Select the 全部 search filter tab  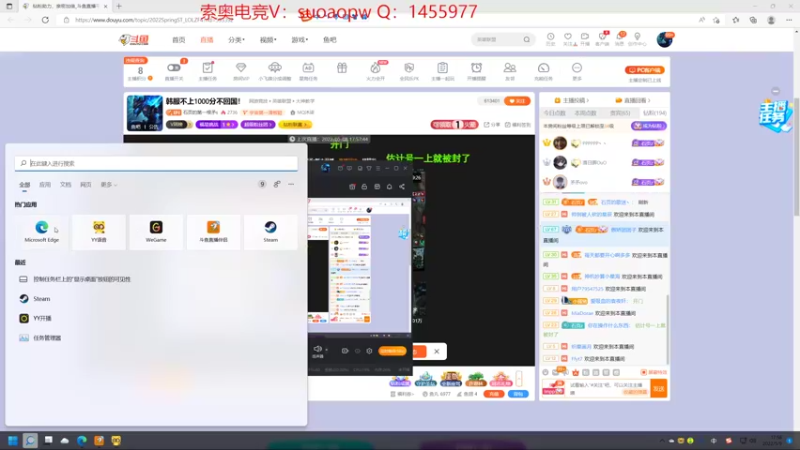[x=24, y=185]
